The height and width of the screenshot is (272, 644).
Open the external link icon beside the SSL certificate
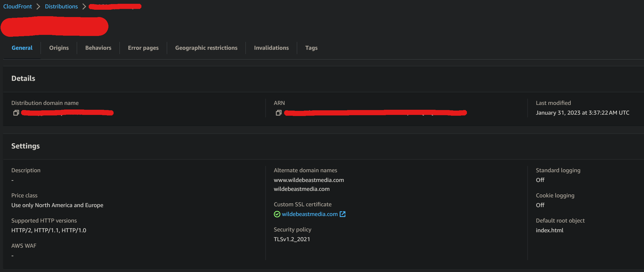coord(343,214)
